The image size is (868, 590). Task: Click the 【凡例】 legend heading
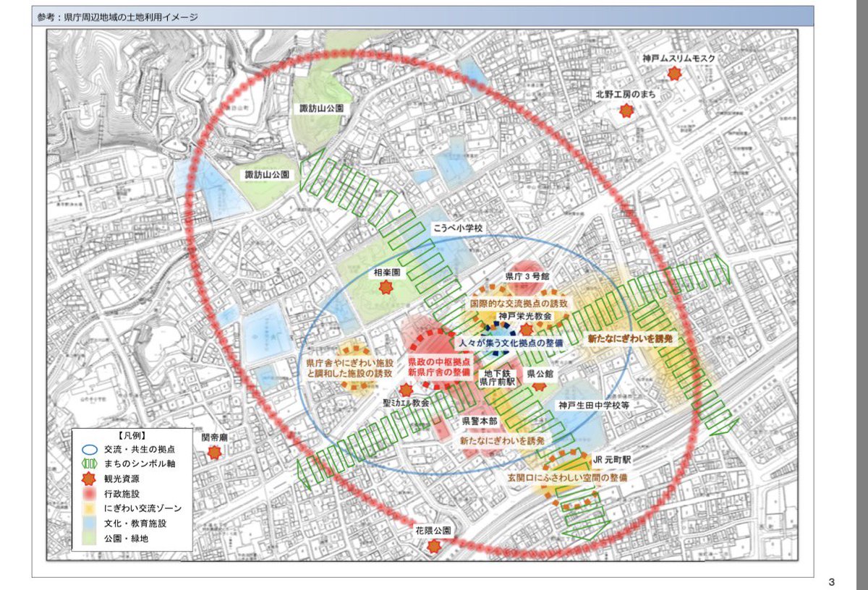131,436
